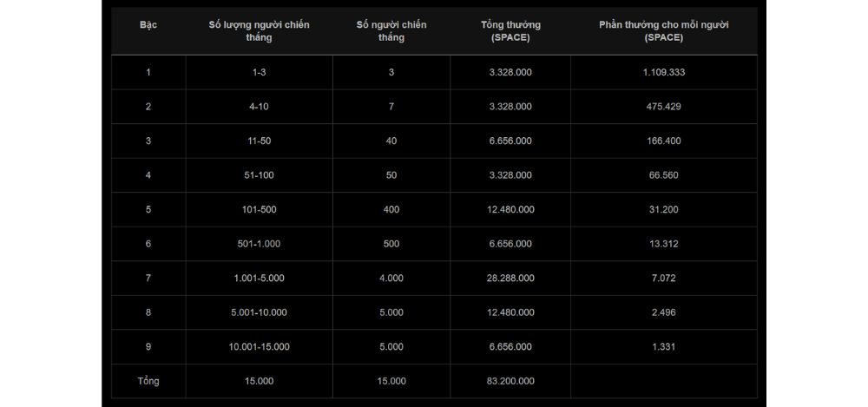Select the "1-3" winner range cell
Screen dimensions: 868x407
259,72
